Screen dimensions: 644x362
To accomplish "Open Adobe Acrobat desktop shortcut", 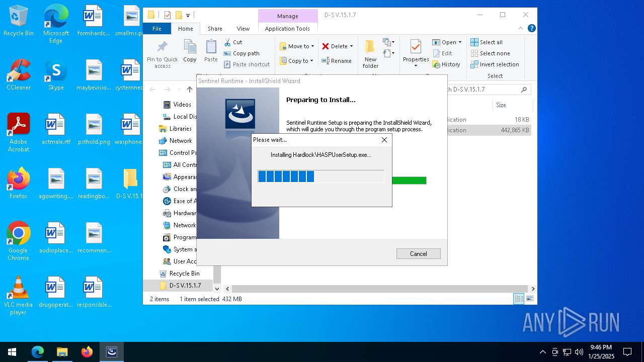I will point(19,132).
